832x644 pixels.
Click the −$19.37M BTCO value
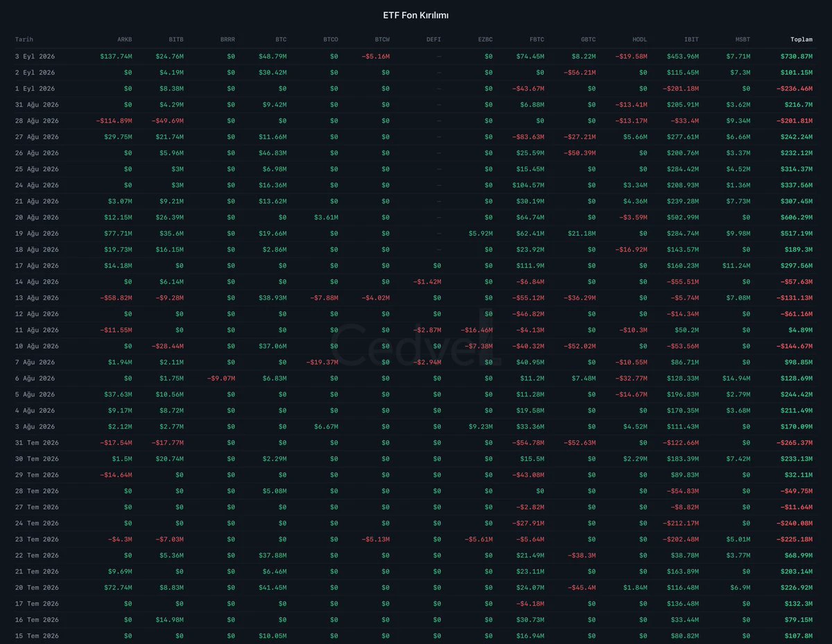pyautogui.click(x=322, y=362)
